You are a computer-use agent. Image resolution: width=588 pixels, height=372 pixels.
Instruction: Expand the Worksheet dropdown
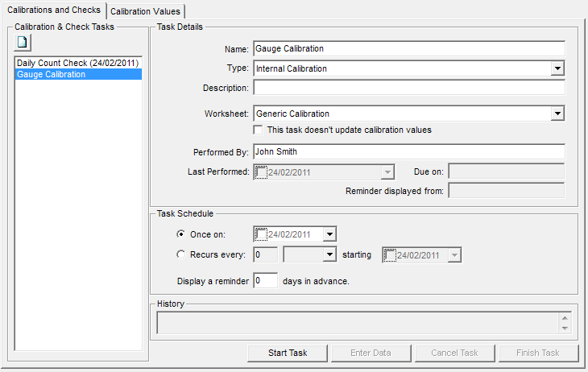point(557,114)
